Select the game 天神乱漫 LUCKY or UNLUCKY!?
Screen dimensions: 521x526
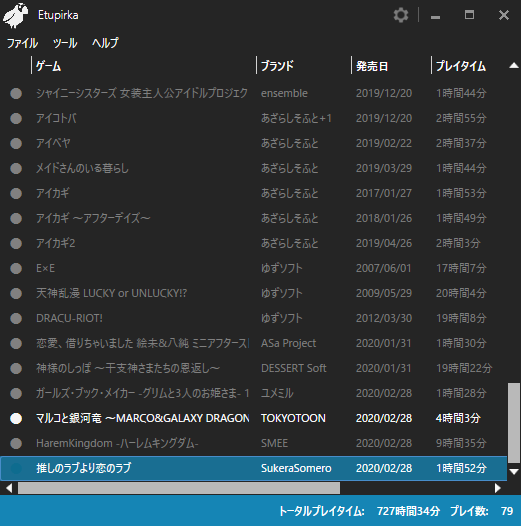point(111,294)
